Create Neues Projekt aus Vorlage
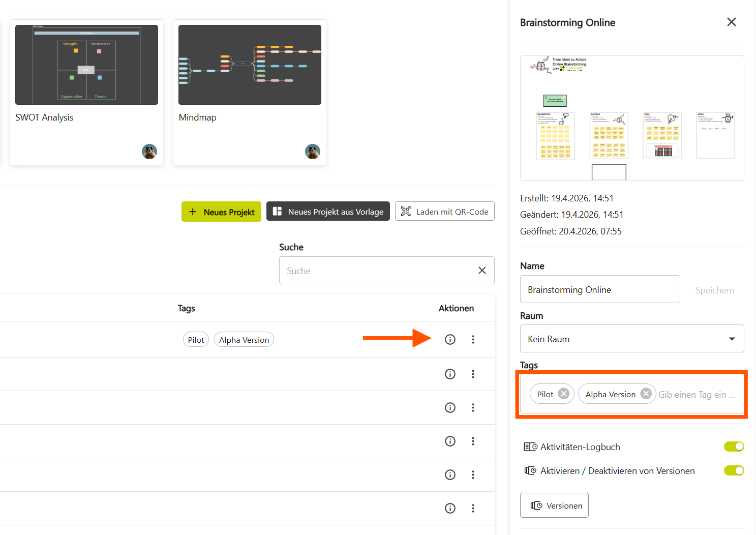 coord(328,212)
